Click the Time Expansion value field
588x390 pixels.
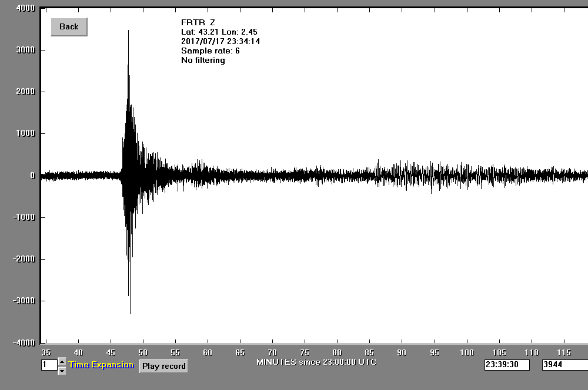pyautogui.click(x=48, y=365)
